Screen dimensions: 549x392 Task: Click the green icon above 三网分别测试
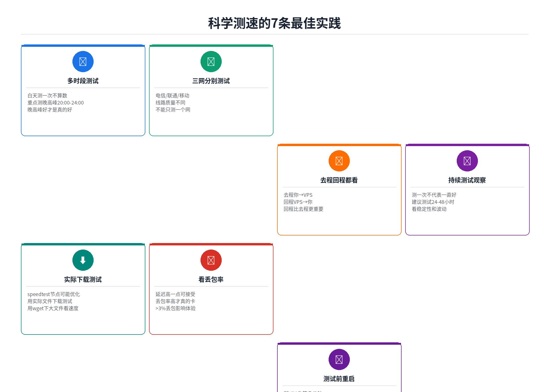(211, 62)
